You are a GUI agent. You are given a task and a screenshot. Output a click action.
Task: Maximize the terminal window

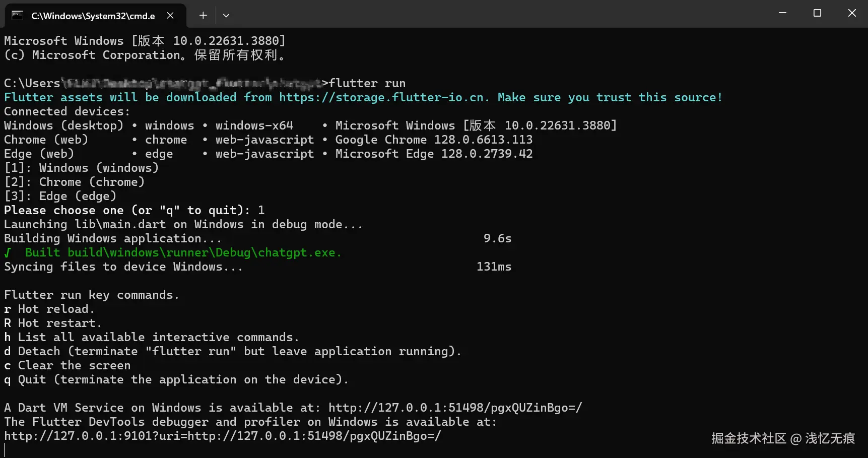tap(817, 13)
